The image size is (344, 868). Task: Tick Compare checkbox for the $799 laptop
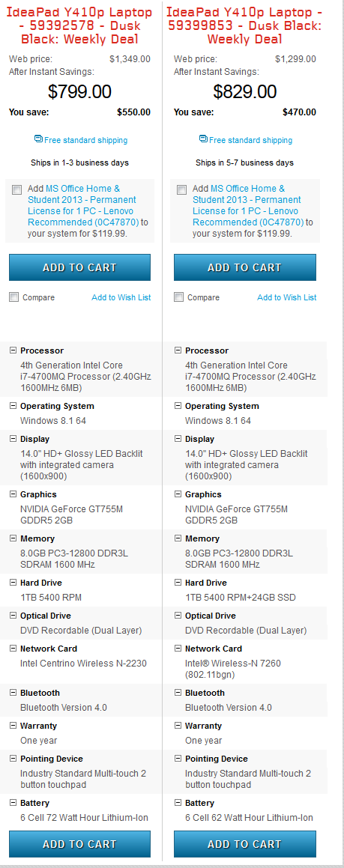click(x=13, y=297)
